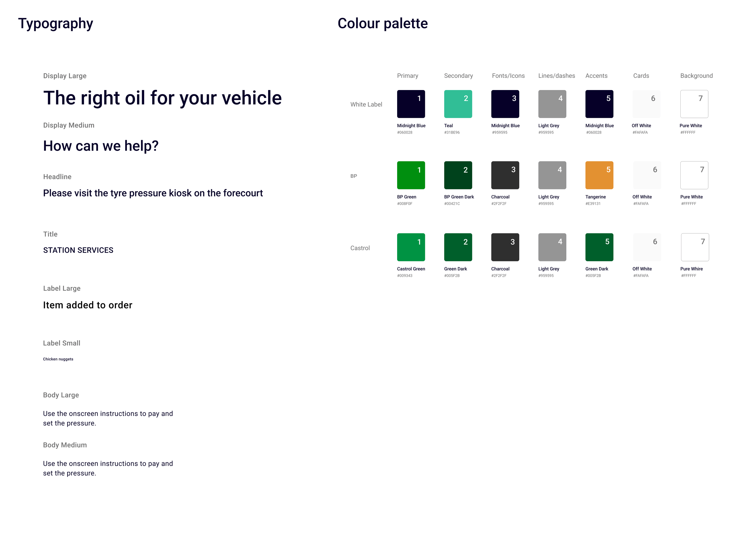The height and width of the screenshot is (541, 756).
Task: Click the Headline label
Action: pyautogui.click(x=57, y=177)
